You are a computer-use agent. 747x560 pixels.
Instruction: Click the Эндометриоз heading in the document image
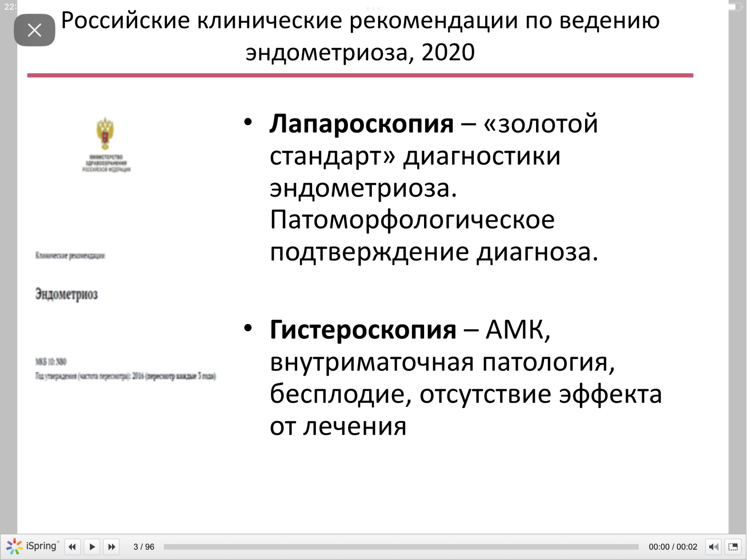click(66, 294)
